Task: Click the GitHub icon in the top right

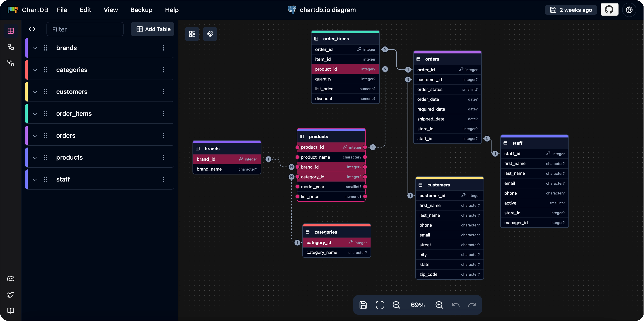Action: pyautogui.click(x=609, y=9)
